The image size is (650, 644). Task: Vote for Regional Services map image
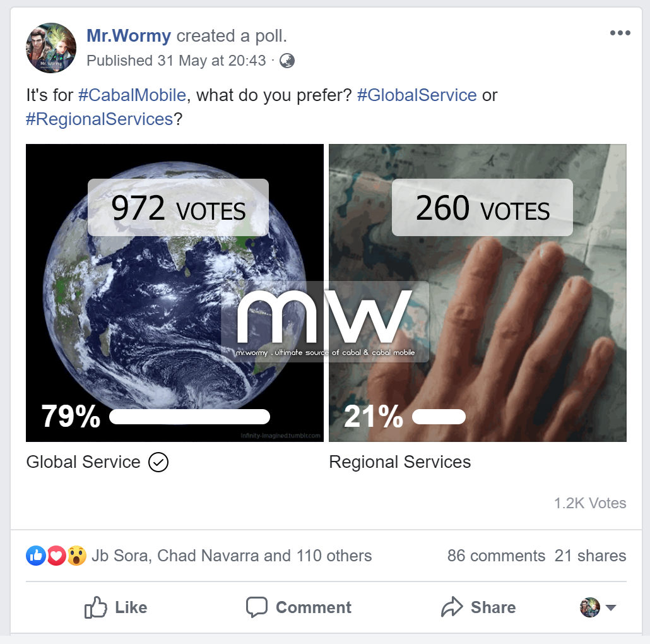click(478, 292)
